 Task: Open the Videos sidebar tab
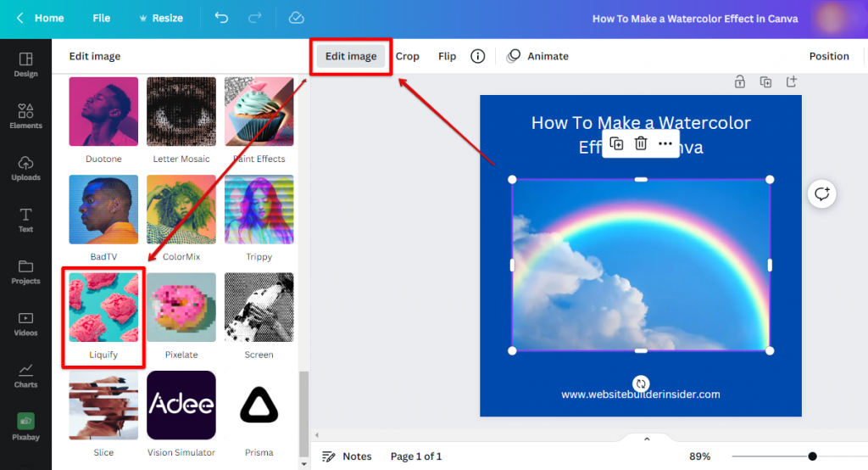point(25,324)
